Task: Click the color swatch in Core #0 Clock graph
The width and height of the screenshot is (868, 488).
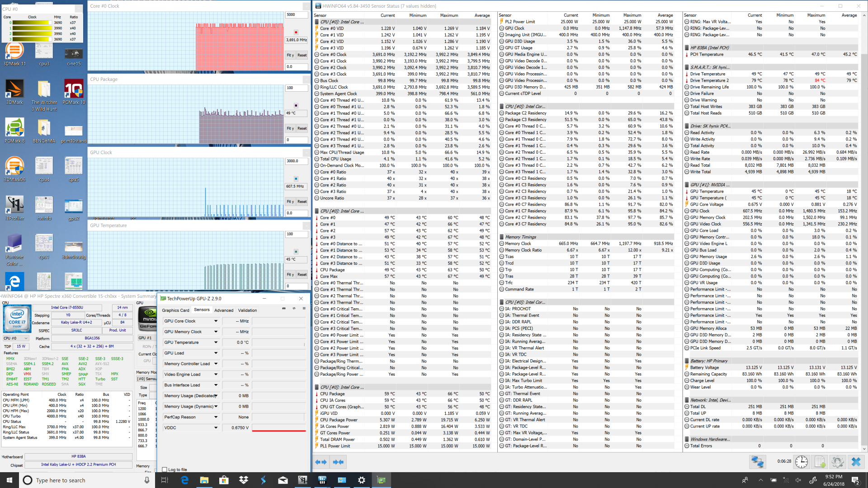Action: coord(296,33)
